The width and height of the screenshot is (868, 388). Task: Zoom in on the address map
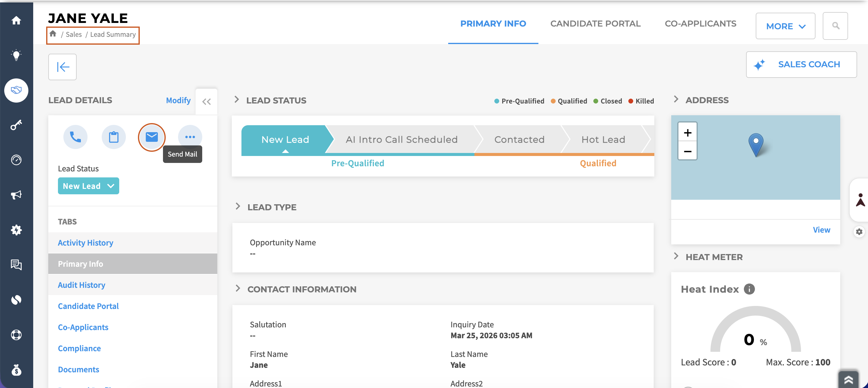(x=688, y=132)
